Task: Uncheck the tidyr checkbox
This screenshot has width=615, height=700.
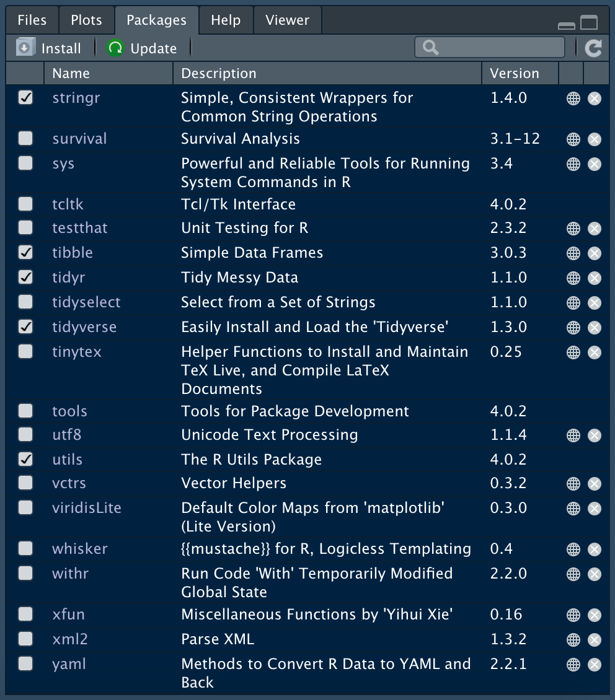Action: (x=25, y=278)
